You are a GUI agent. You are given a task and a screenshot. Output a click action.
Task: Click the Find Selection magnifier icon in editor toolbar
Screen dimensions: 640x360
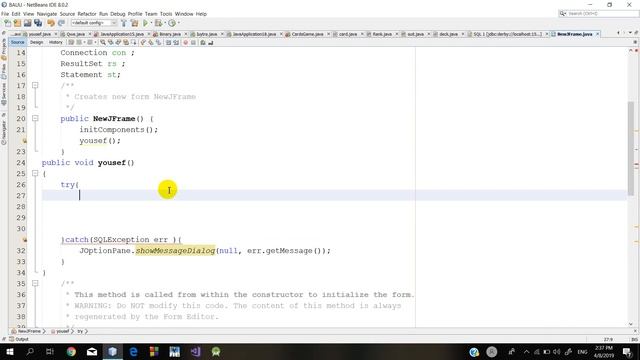[x=103, y=42]
